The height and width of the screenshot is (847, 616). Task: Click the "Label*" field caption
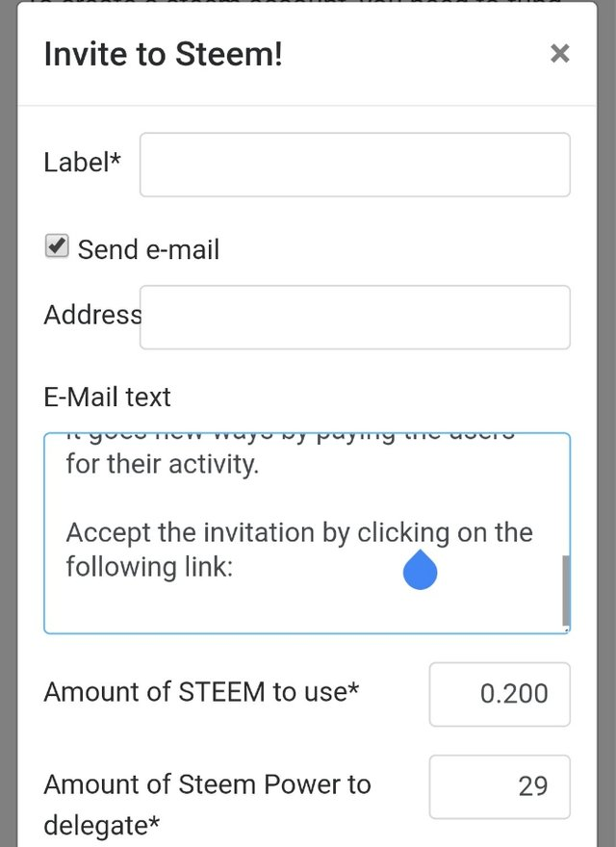pos(82,163)
